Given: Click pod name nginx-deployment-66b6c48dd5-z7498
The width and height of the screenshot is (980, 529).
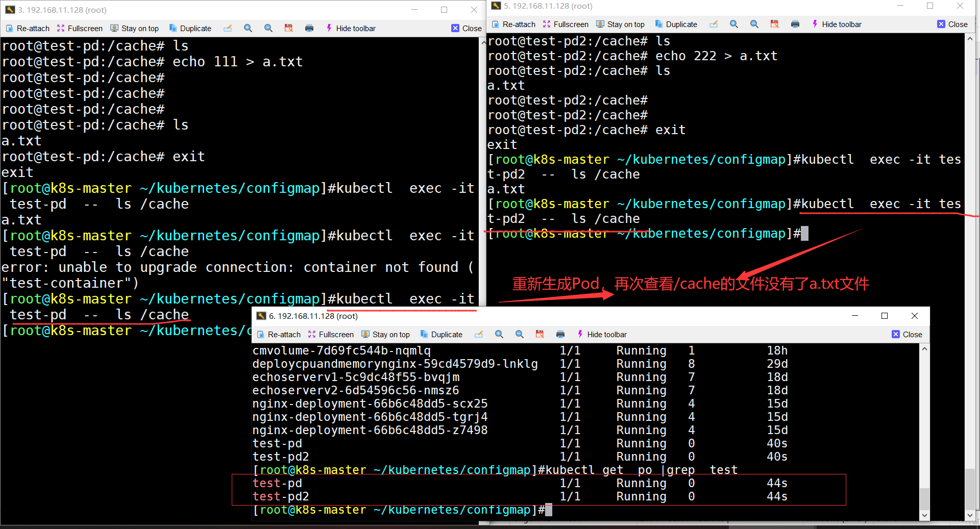Looking at the screenshot, I should pyautogui.click(x=370, y=430).
